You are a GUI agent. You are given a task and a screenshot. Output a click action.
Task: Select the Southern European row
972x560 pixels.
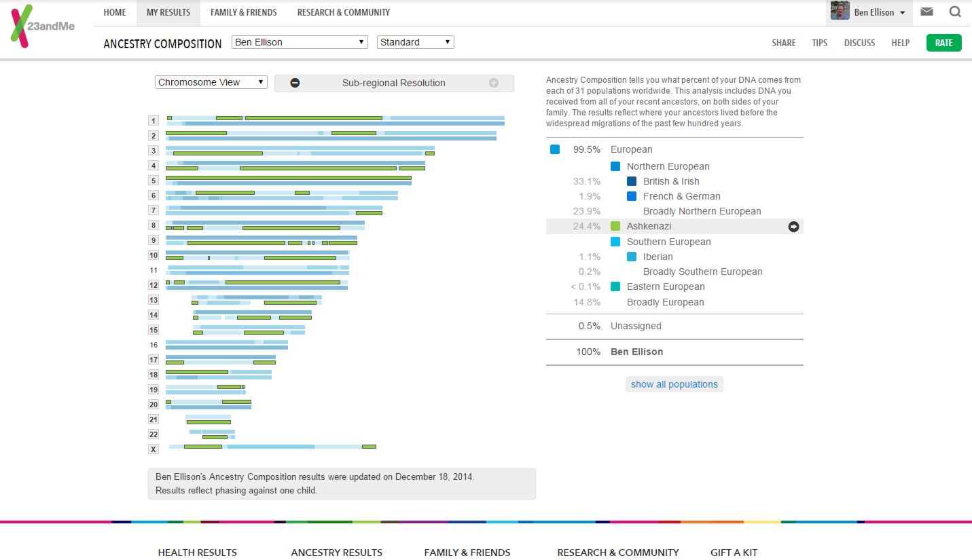point(674,242)
